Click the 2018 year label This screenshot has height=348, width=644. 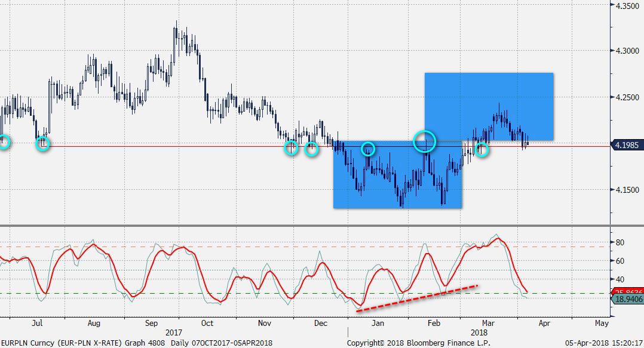pos(479,333)
